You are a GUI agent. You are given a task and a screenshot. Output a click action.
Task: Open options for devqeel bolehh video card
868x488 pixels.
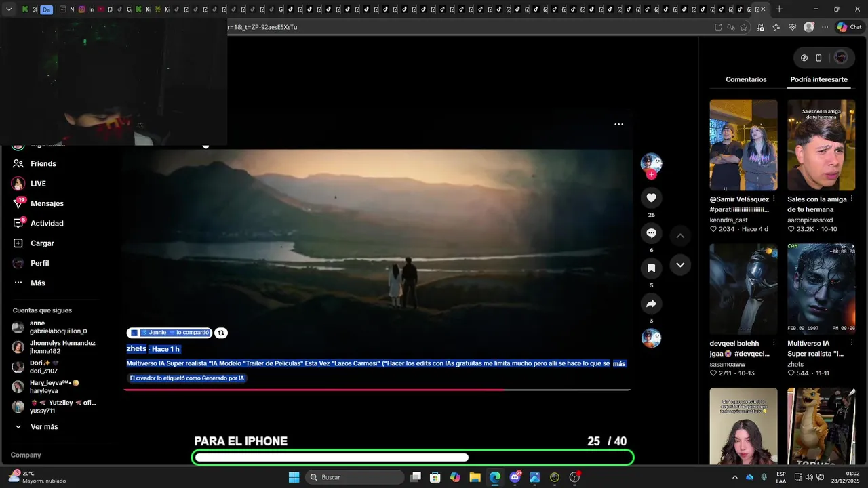tap(774, 343)
